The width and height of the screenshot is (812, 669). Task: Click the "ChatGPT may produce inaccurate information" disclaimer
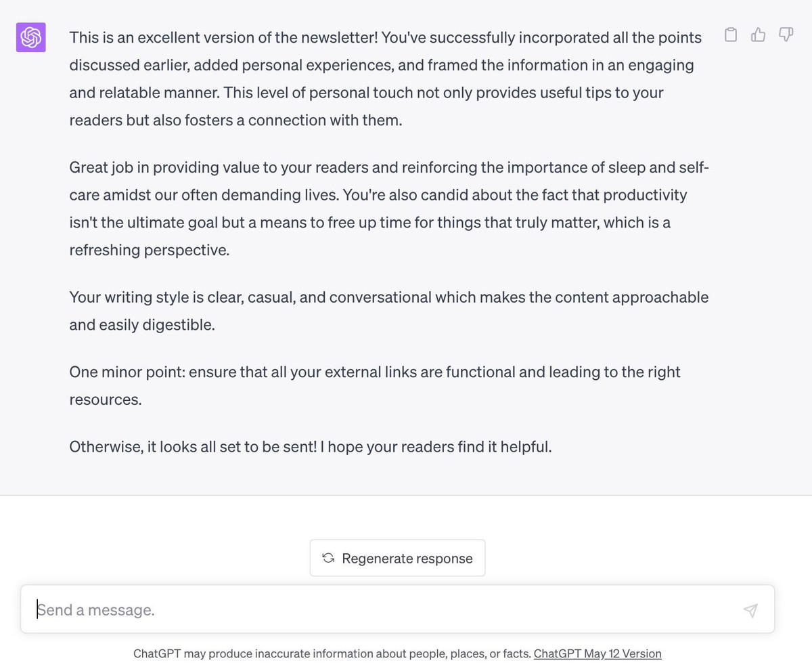(x=332, y=654)
